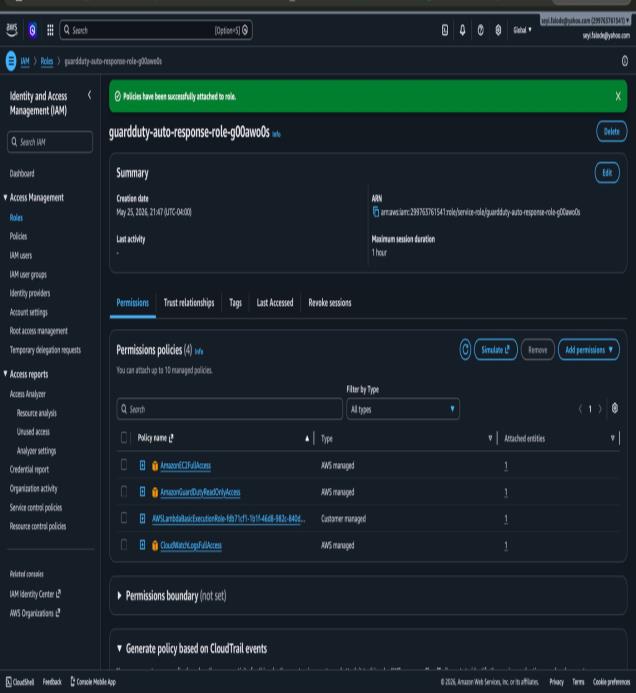Open Credential report in sidebar

point(29,470)
